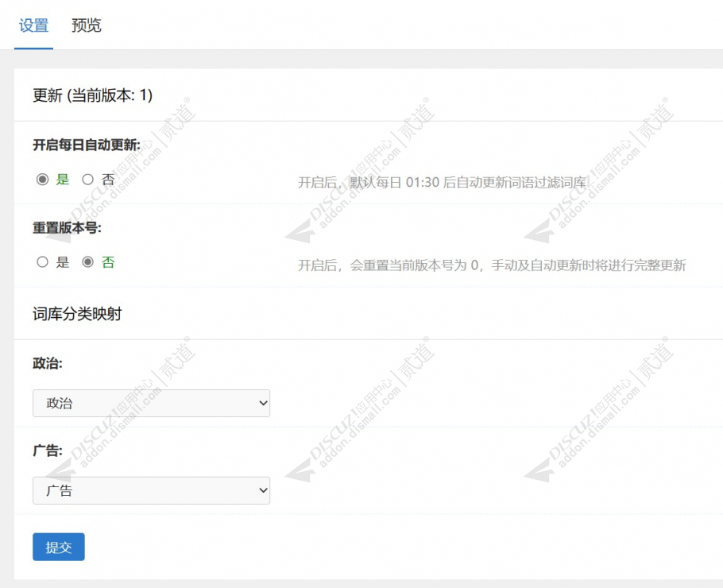
Task: Open the 预览 tab
Action: 87,25
